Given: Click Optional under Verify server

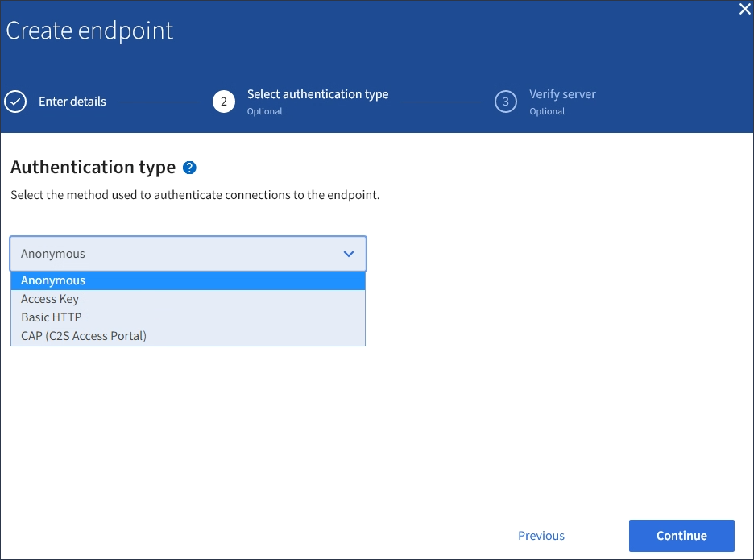Looking at the screenshot, I should (x=547, y=112).
